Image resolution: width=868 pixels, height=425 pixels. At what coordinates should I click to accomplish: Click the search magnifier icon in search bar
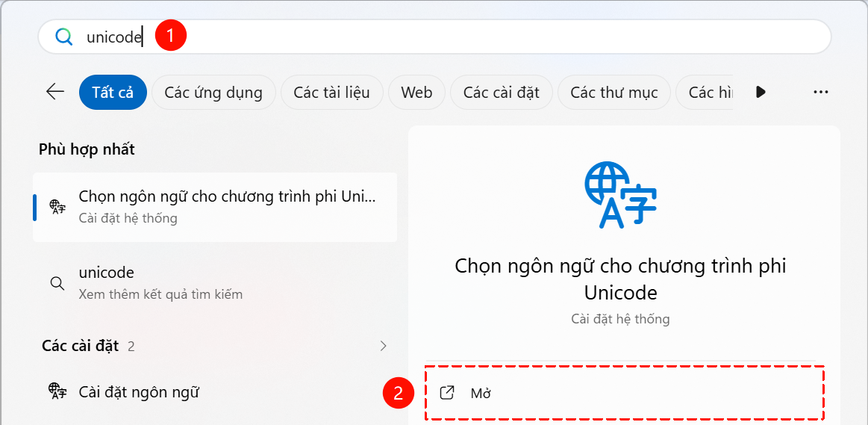[x=64, y=37]
